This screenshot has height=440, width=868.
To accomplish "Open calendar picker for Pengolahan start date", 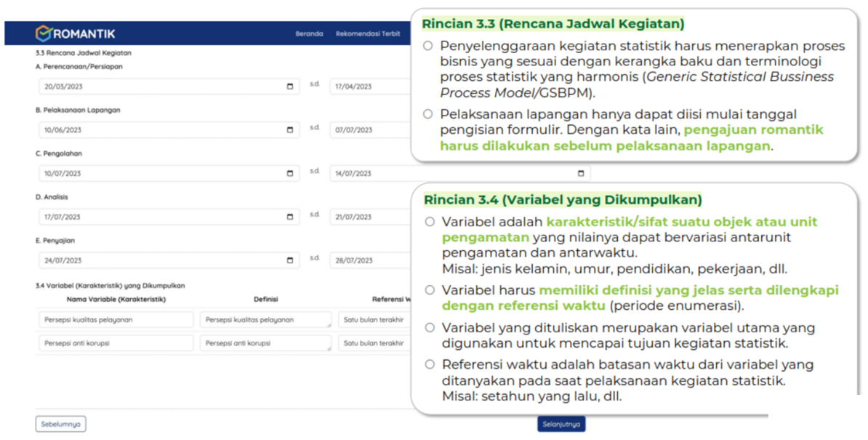I will click(x=290, y=174).
